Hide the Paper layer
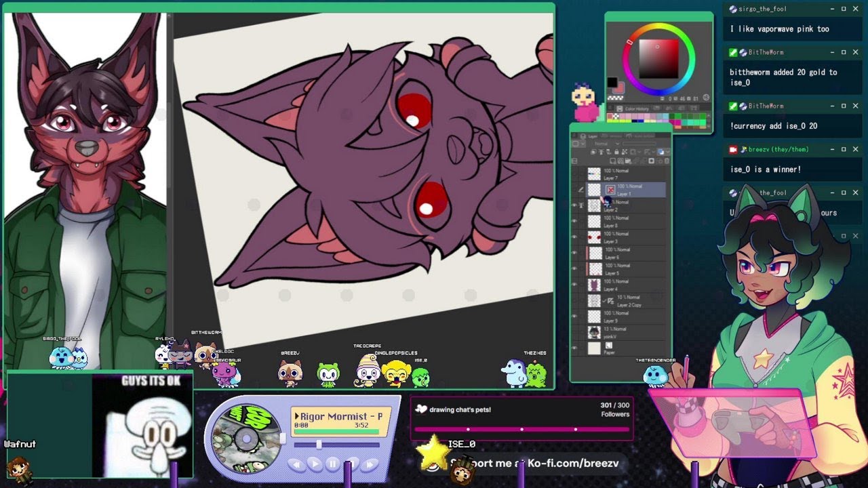The width and height of the screenshot is (868, 488). pos(574,348)
